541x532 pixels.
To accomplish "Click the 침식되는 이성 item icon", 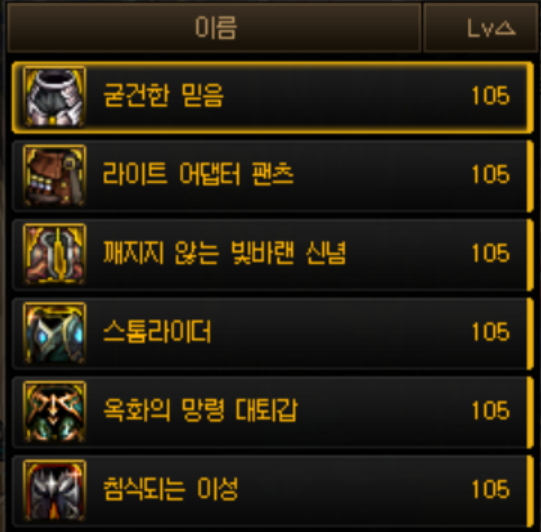I will click(54, 491).
